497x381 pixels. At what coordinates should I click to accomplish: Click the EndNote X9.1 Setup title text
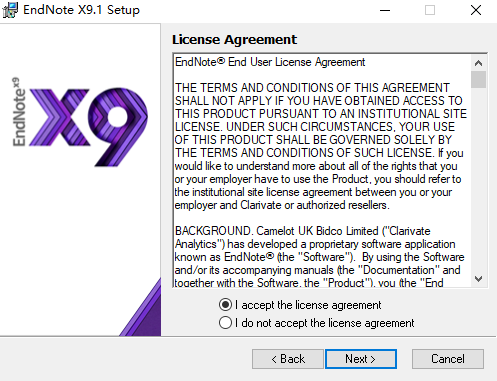click(x=81, y=10)
